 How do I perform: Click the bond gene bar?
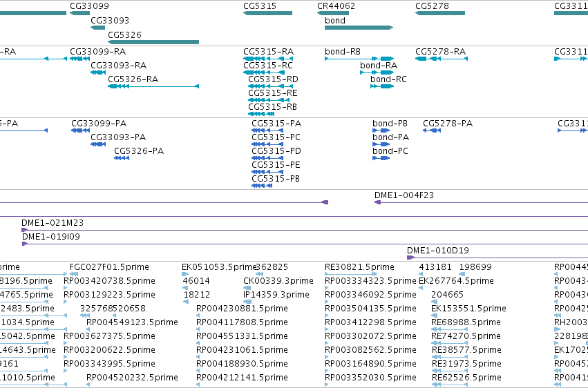pos(359,28)
